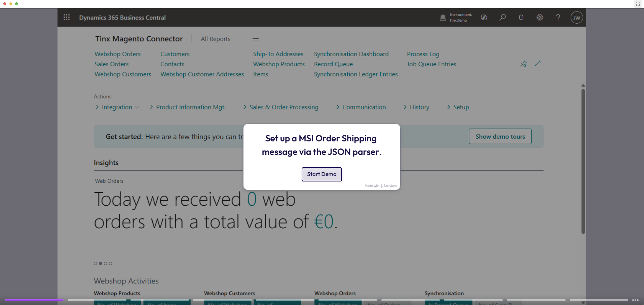
Task: Click the pin navigation icon
Action: 524,64
